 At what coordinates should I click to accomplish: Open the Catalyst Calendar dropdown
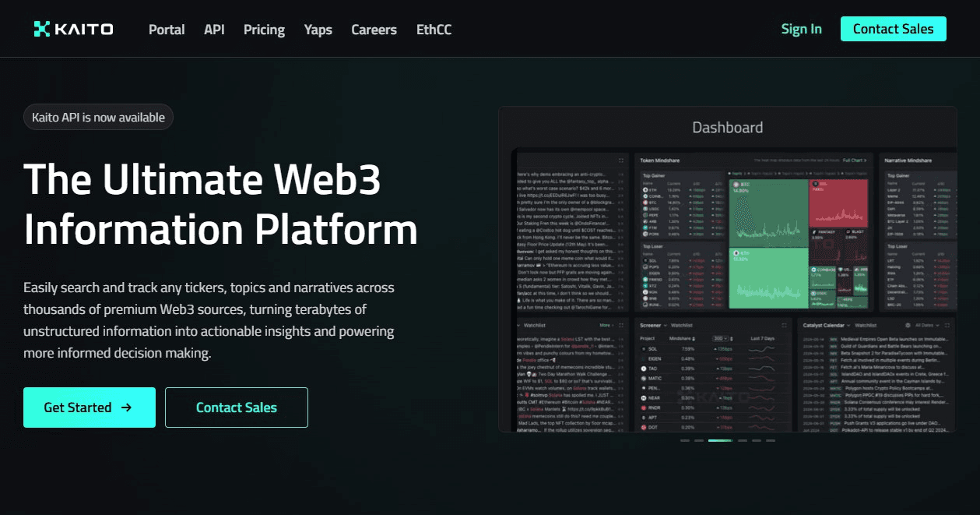pyautogui.click(x=847, y=325)
